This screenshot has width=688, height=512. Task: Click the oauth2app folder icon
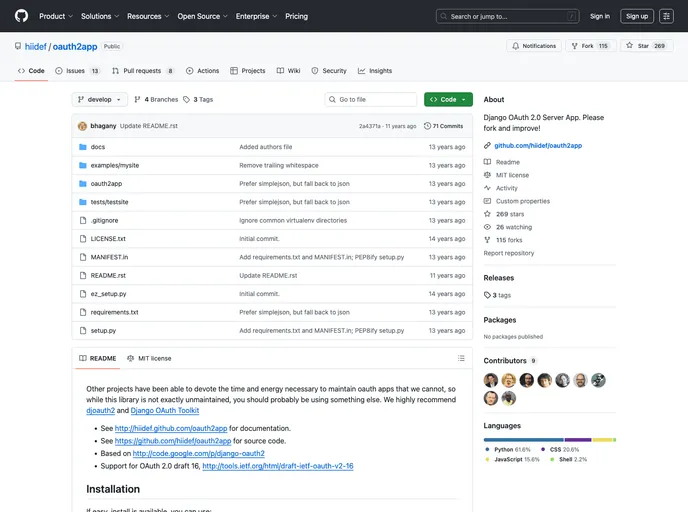[82, 184]
